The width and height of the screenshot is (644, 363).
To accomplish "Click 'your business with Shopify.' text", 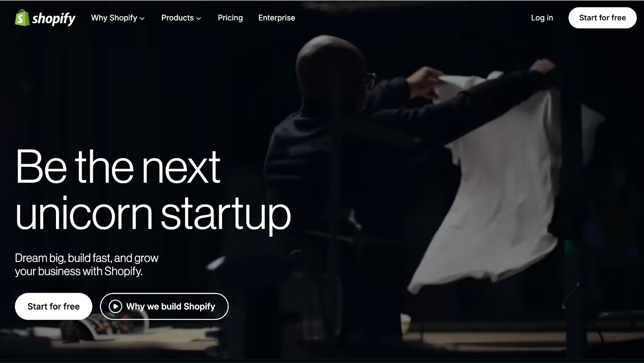I will pyautogui.click(x=79, y=271).
